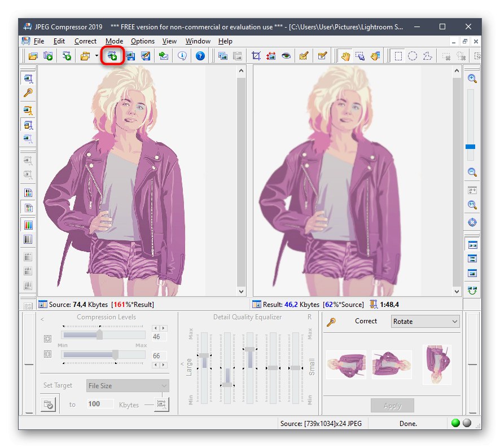Screen dimensions: 500x448
Task: Toggle side-by-side view layout
Action: click(x=472, y=245)
